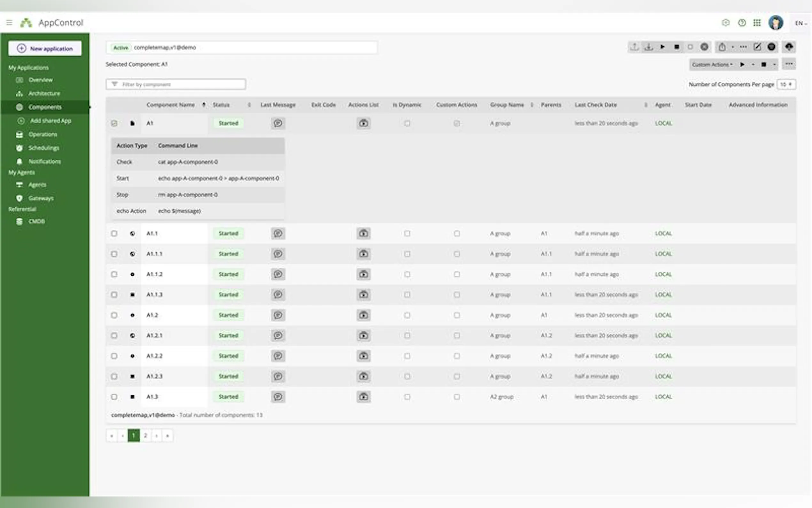Click the New application button

coord(45,48)
